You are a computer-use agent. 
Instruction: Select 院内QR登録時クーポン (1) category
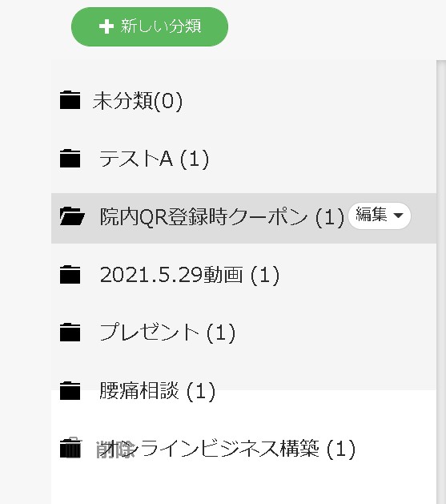tap(222, 216)
